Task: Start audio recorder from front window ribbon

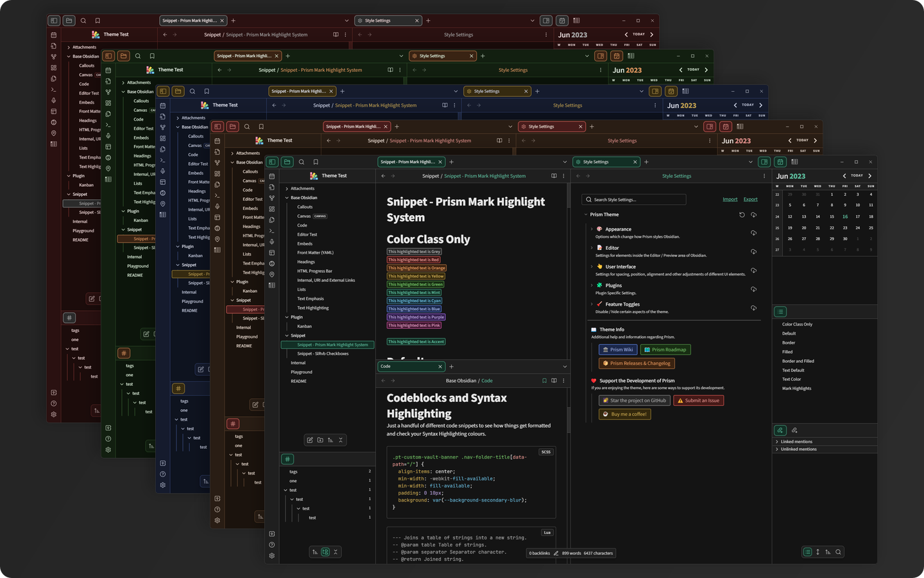Action: pos(271,241)
